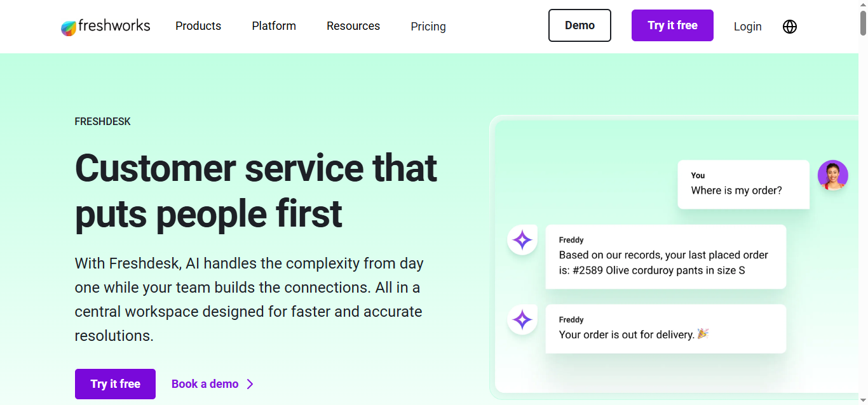868x405 pixels.
Task: Click the Freddy order records message bubble
Action: pyautogui.click(x=665, y=256)
